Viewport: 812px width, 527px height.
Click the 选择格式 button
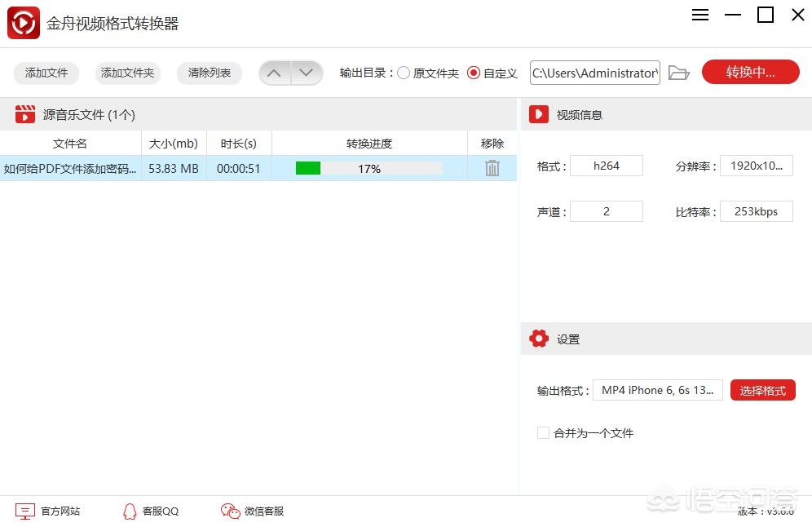tap(763, 390)
